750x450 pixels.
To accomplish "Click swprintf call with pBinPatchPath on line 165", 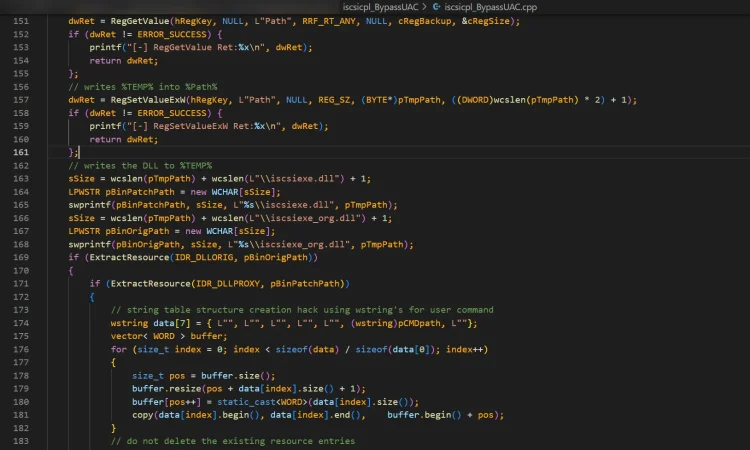I will 233,205.
